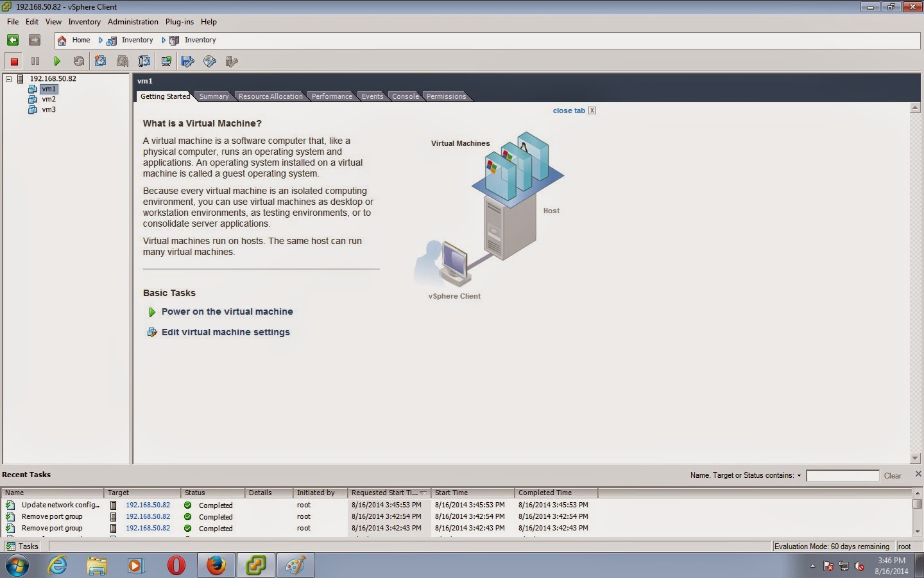Click the red Power Off button
Viewport: 924px width, 578px height.
pos(14,62)
